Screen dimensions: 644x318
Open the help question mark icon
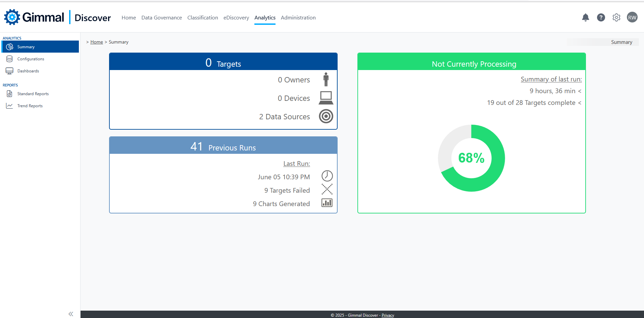(x=601, y=17)
